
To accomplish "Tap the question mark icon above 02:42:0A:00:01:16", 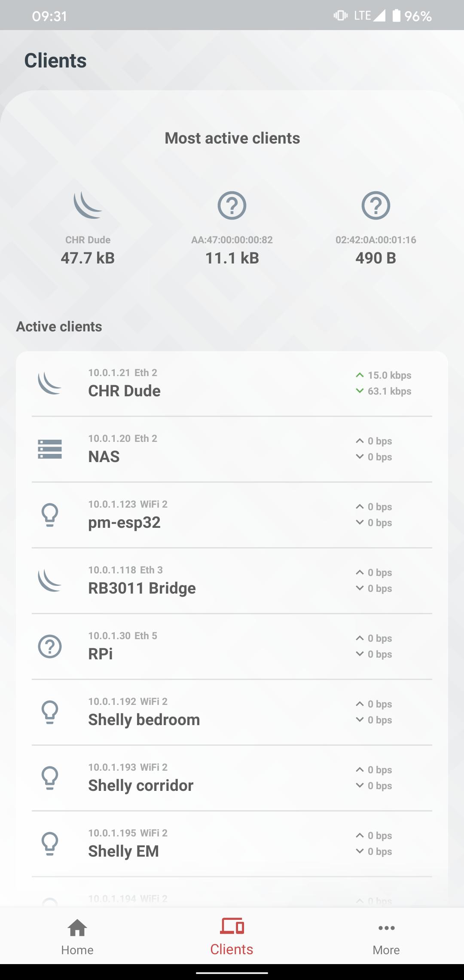I will pos(375,205).
